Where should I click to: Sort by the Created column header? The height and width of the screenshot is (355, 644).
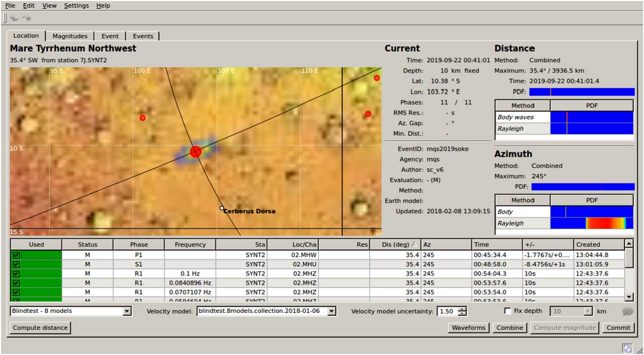[599, 244]
